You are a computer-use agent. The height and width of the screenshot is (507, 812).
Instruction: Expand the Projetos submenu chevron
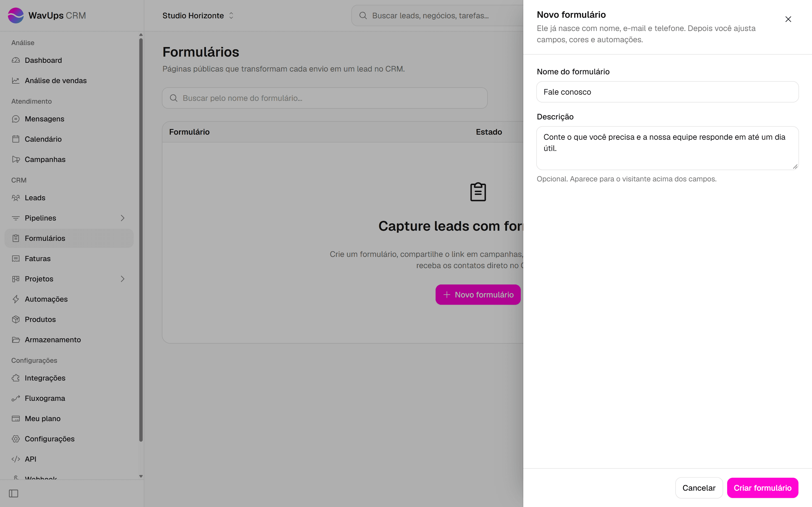(x=122, y=279)
